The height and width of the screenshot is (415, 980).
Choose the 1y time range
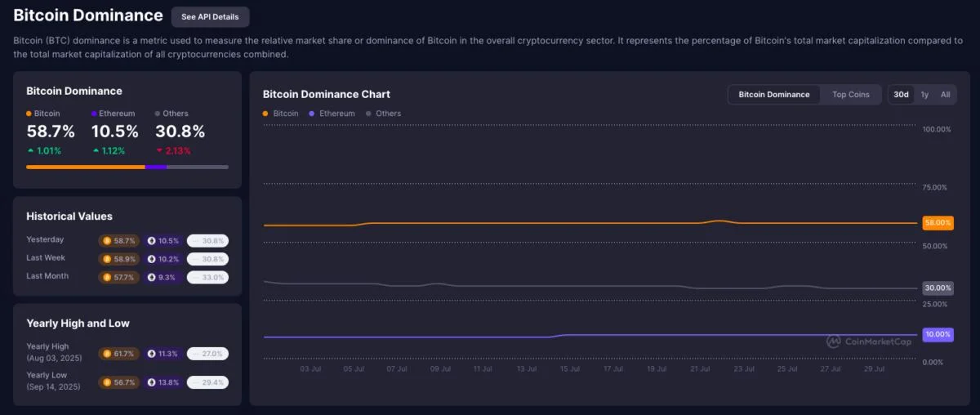[x=924, y=95]
